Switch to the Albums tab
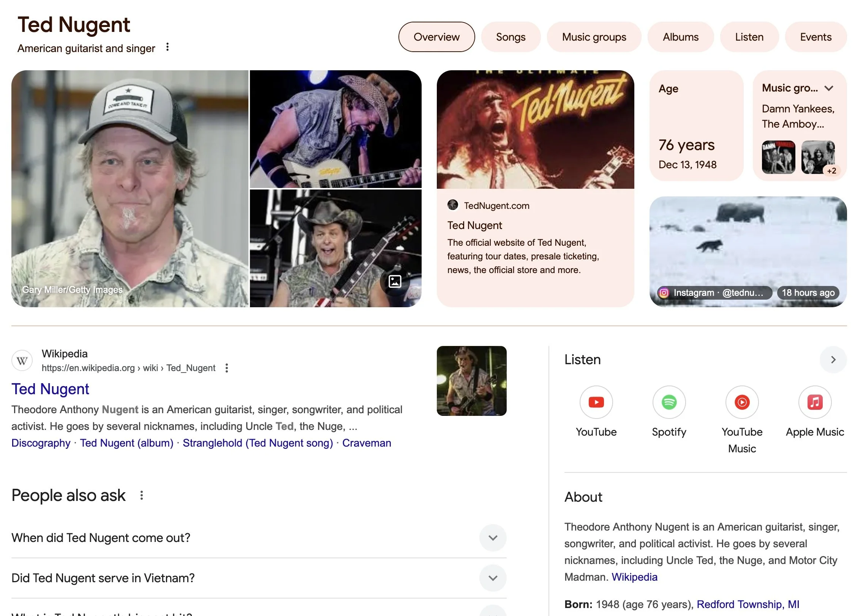863x616 pixels. [x=680, y=37]
